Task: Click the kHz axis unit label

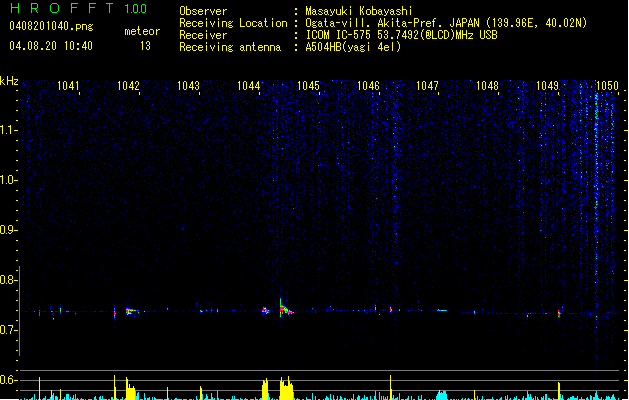Action: point(9,81)
